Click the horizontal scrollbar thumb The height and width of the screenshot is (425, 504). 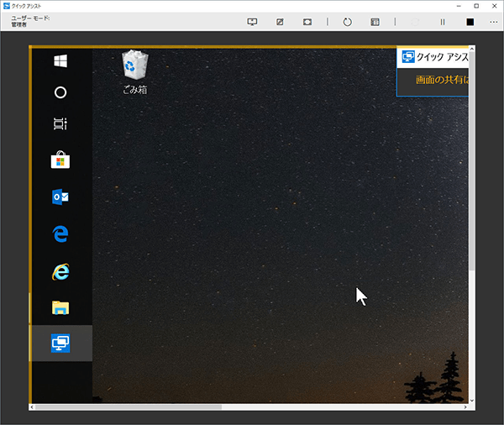click(x=129, y=407)
